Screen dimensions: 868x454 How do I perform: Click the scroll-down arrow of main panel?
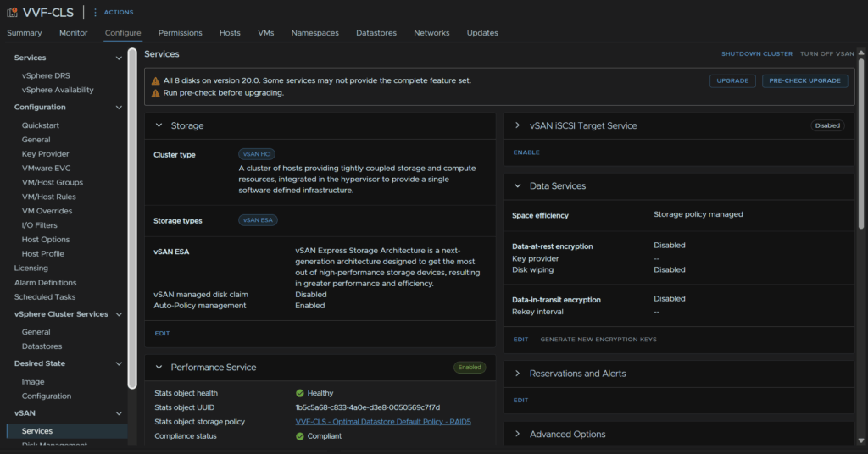click(861, 440)
